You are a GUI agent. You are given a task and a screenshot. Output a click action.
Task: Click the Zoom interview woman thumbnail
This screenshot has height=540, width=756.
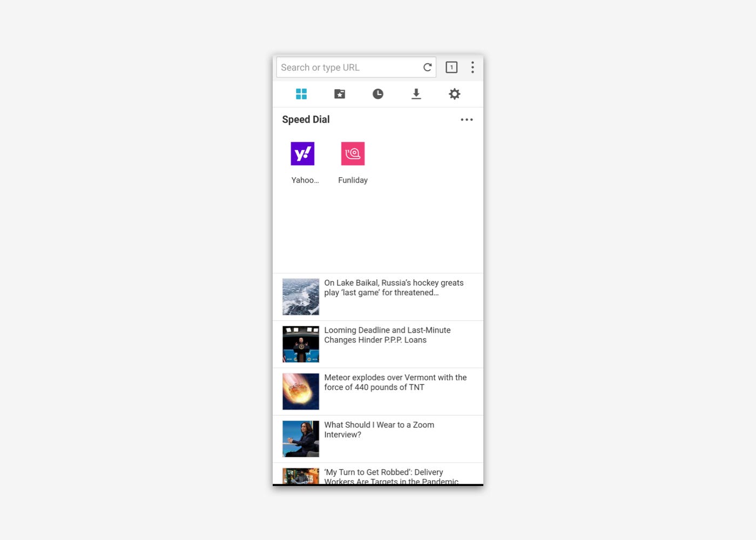[x=301, y=439]
